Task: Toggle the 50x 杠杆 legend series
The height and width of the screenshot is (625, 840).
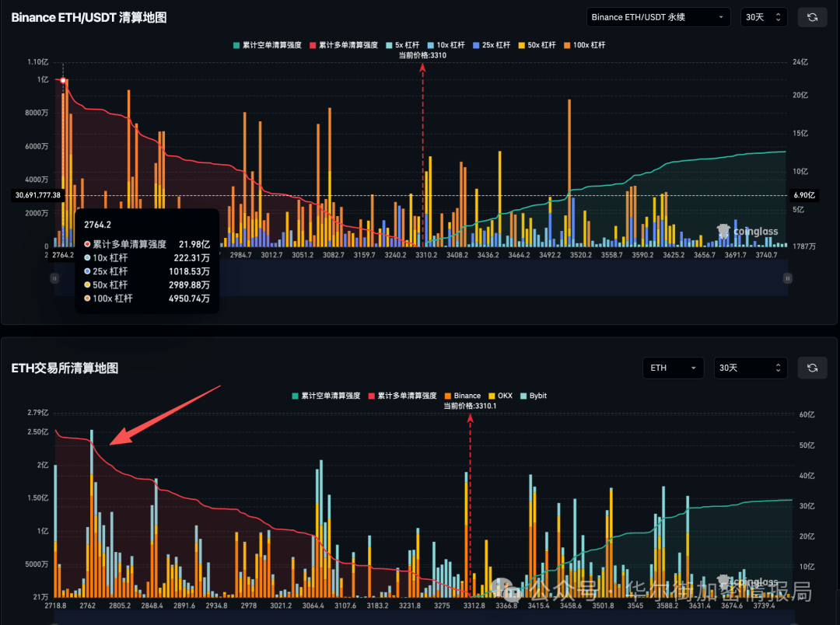Action: point(537,45)
